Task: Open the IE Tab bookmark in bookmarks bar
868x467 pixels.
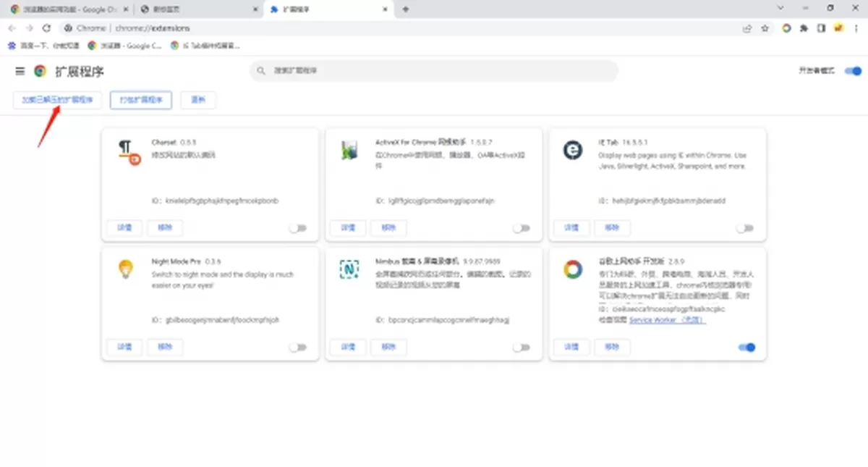Action: (205, 45)
